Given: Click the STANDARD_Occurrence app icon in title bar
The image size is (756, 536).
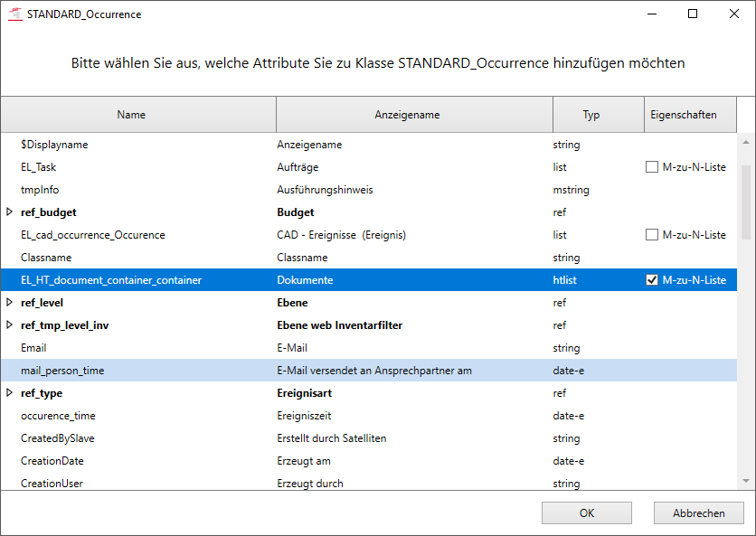Looking at the screenshot, I should (x=15, y=14).
